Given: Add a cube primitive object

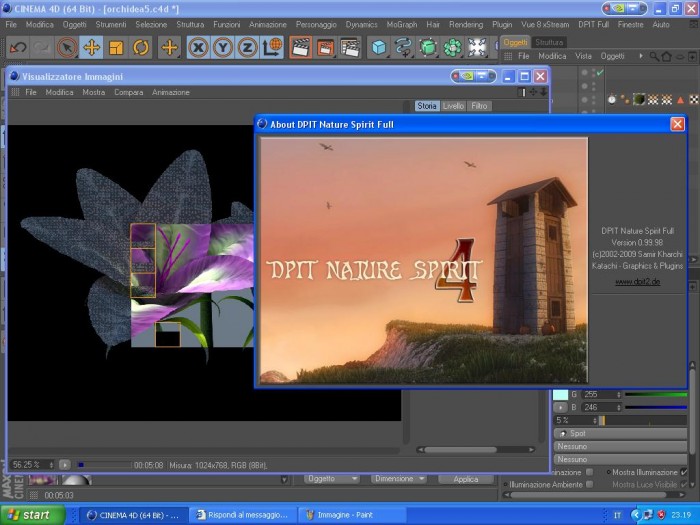Looking at the screenshot, I should pyautogui.click(x=379, y=47).
